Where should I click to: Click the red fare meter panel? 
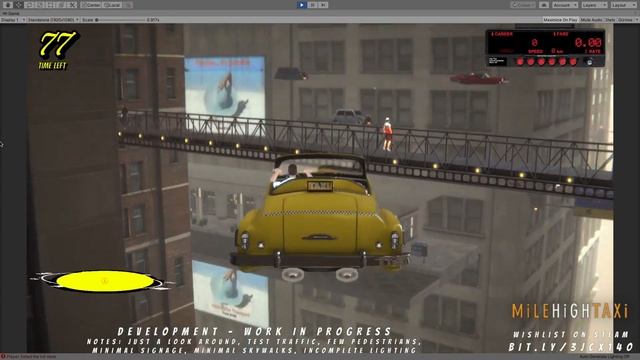[545, 48]
